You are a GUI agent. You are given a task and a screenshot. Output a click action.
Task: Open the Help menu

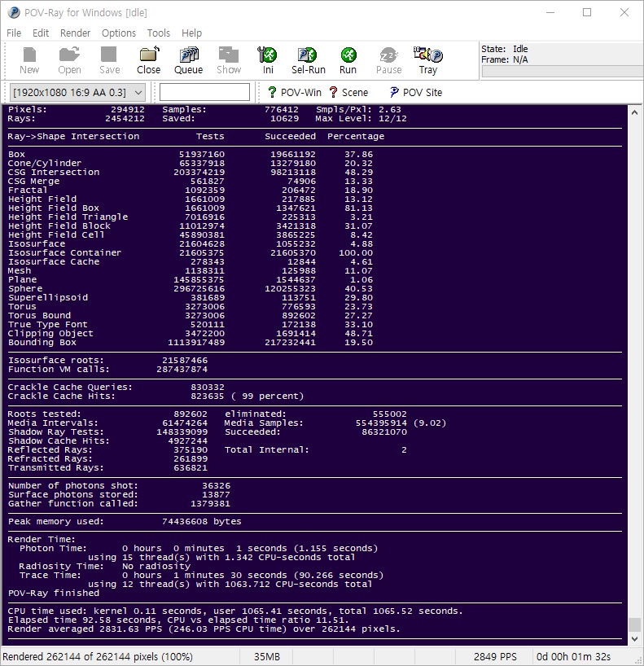191,33
